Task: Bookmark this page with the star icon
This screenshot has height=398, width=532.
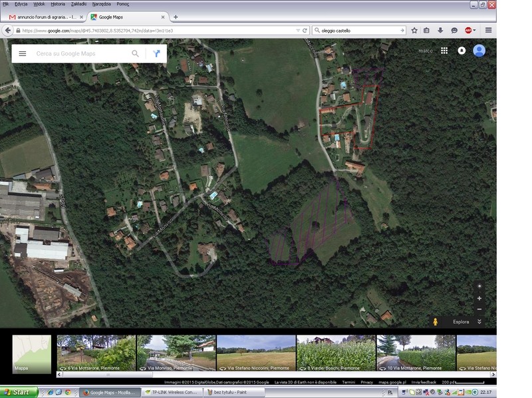Action: 414,30
